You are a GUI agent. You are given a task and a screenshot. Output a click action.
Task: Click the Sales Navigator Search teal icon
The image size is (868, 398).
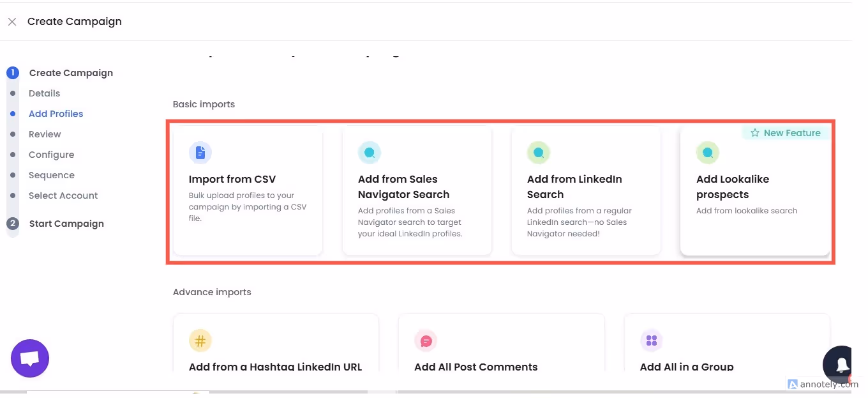point(370,152)
